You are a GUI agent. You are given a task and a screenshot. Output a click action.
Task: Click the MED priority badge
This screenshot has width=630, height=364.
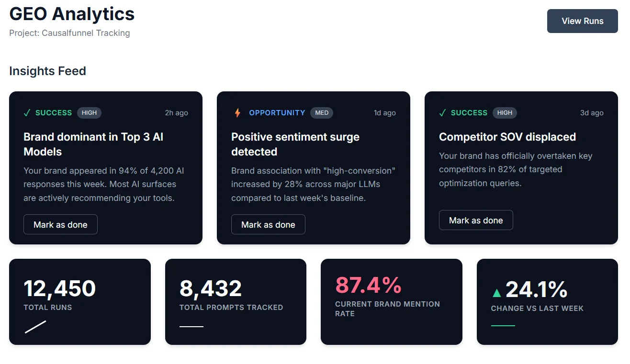tap(322, 113)
